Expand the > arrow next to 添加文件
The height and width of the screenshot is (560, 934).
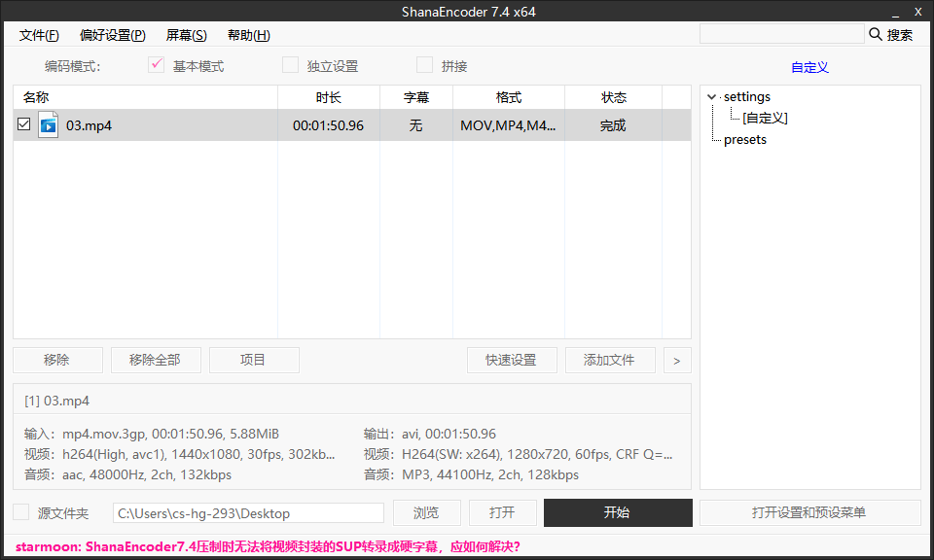coord(677,360)
